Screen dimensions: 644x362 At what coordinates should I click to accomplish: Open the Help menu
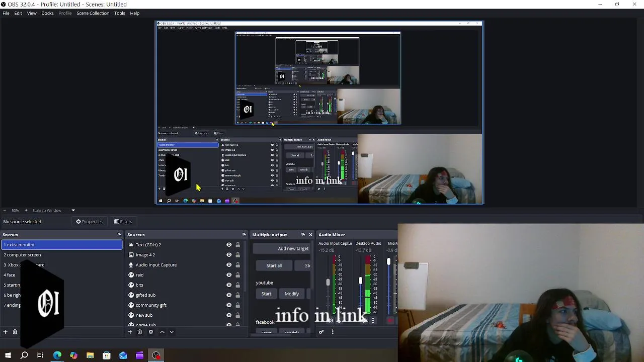point(135,13)
